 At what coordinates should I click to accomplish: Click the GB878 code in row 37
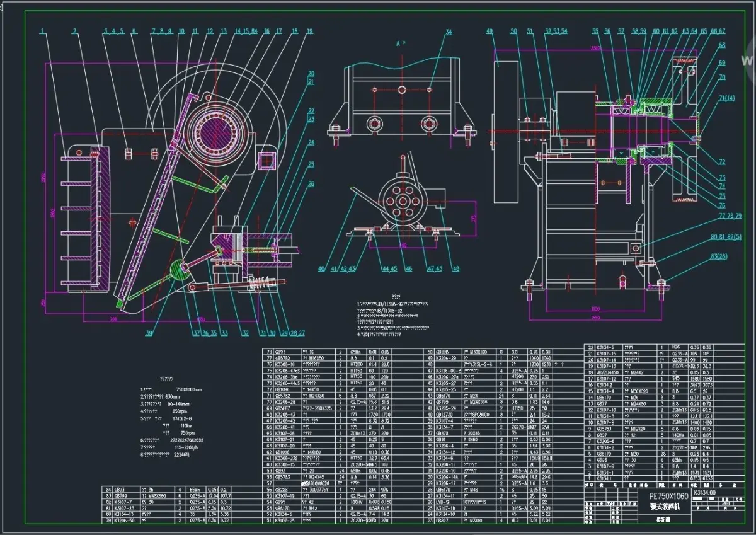coord(442,434)
